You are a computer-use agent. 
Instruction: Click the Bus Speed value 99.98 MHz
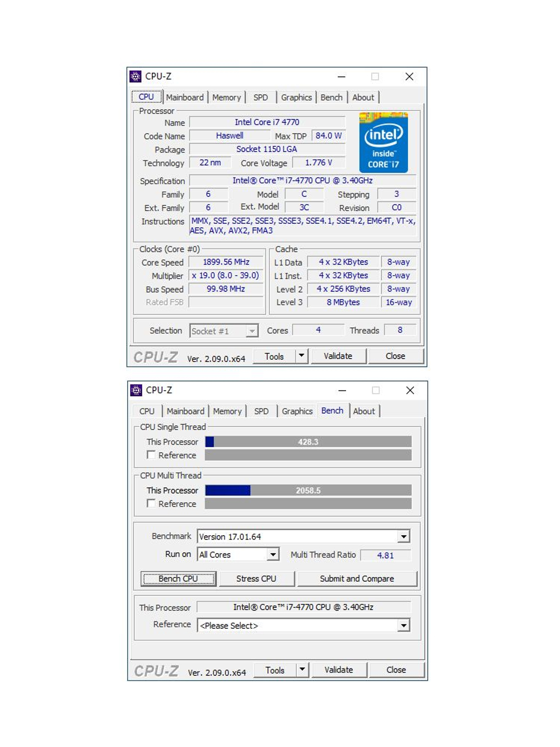click(x=226, y=289)
